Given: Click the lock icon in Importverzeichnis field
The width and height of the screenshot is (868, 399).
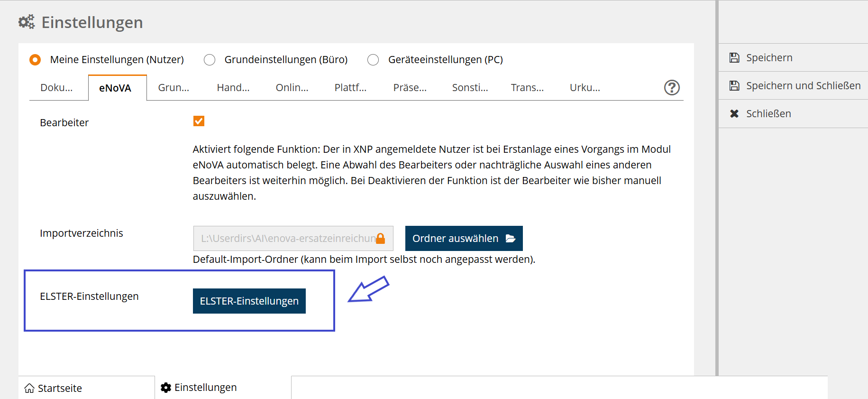Looking at the screenshot, I should (x=380, y=238).
